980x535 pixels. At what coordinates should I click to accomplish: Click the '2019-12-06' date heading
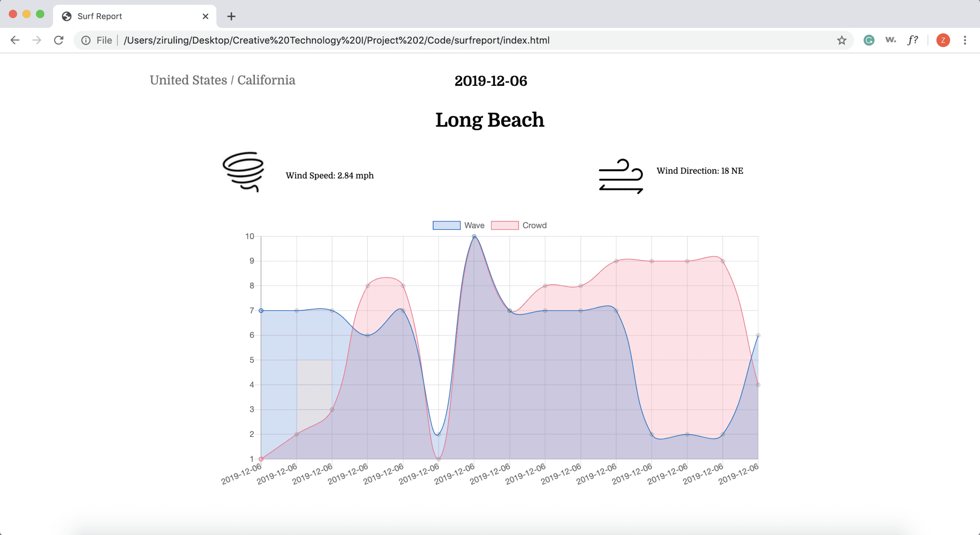coord(491,81)
